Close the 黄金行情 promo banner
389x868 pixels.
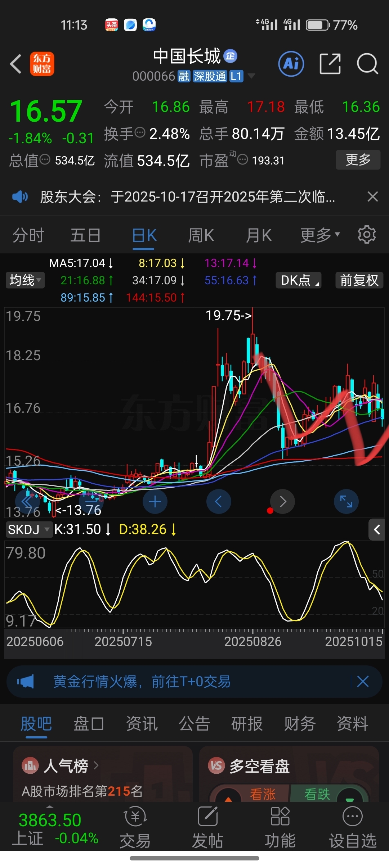point(362,682)
